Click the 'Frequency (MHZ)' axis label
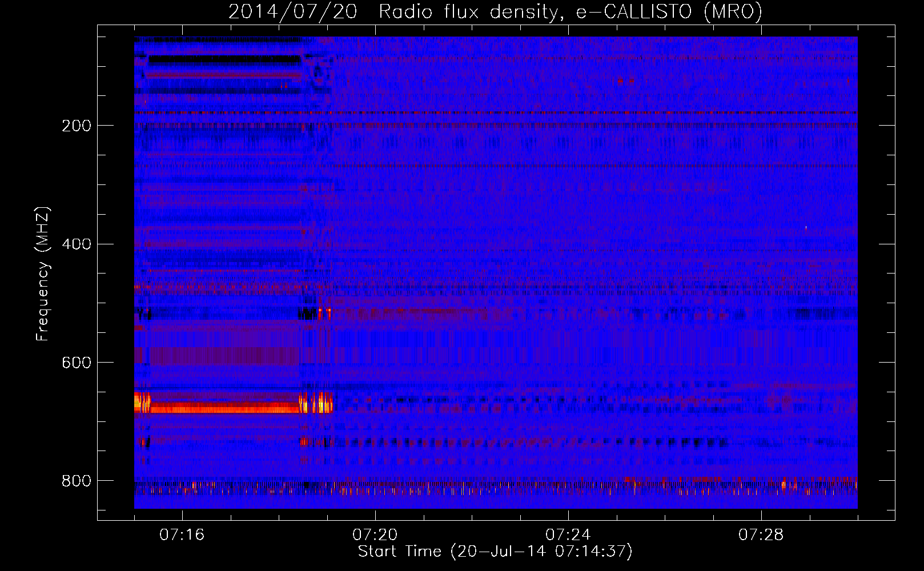Viewport: 924px width, 571px height. coord(42,274)
